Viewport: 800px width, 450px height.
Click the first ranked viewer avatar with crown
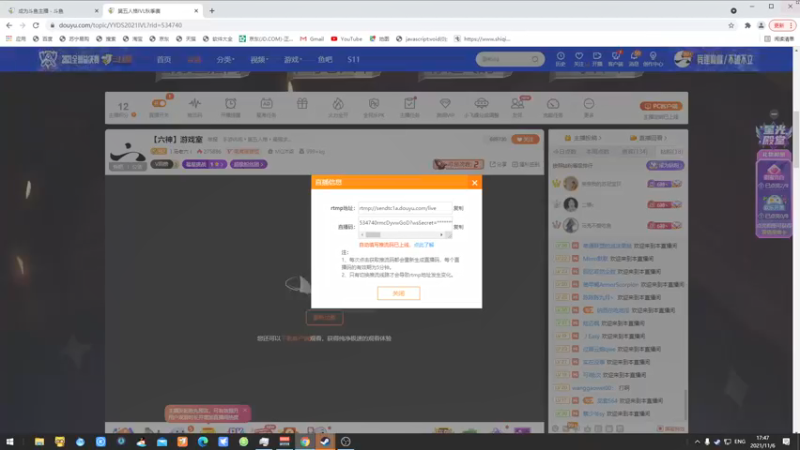(x=570, y=183)
